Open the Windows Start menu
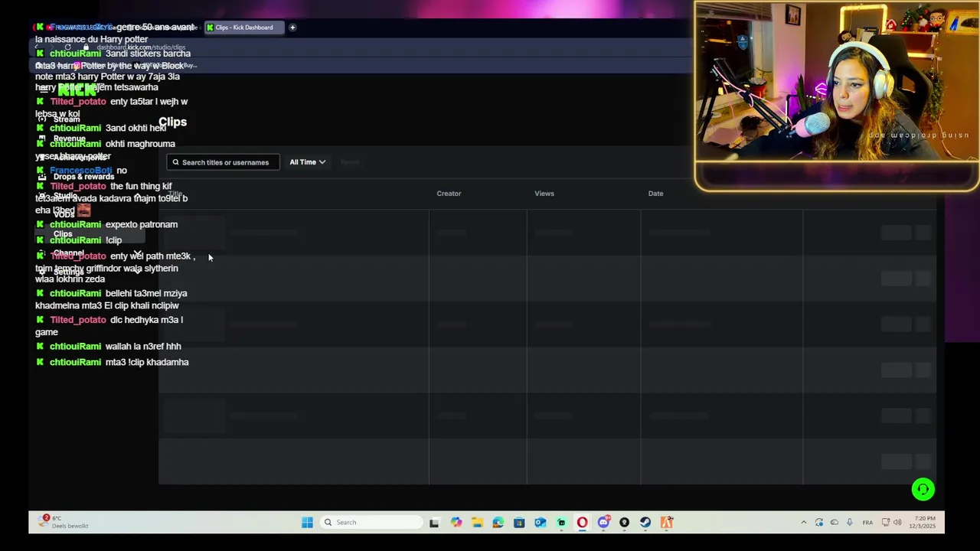 click(x=307, y=523)
